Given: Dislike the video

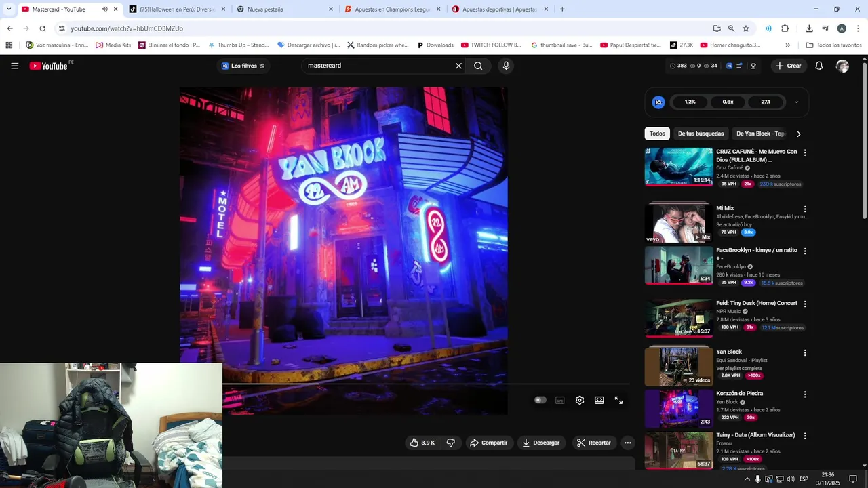Looking at the screenshot, I should 450,443.
